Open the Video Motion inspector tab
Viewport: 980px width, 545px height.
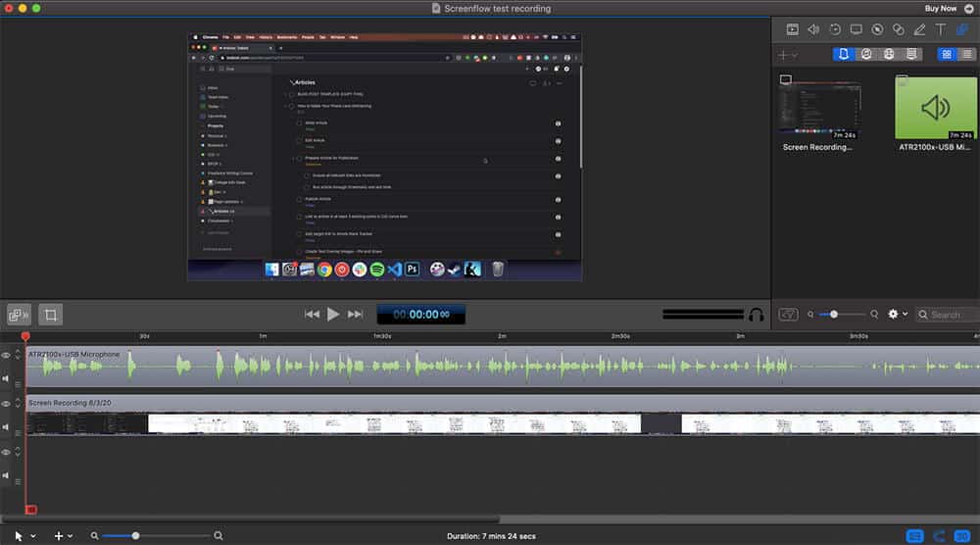tap(834, 29)
